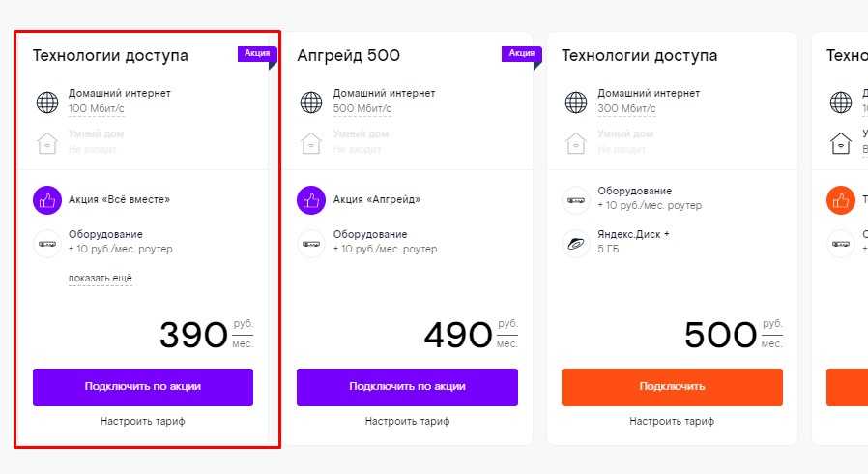Click the "500 Мбит/с" underlined speed text
Image resolution: width=868 pixels, height=474 pixels.
361,108
